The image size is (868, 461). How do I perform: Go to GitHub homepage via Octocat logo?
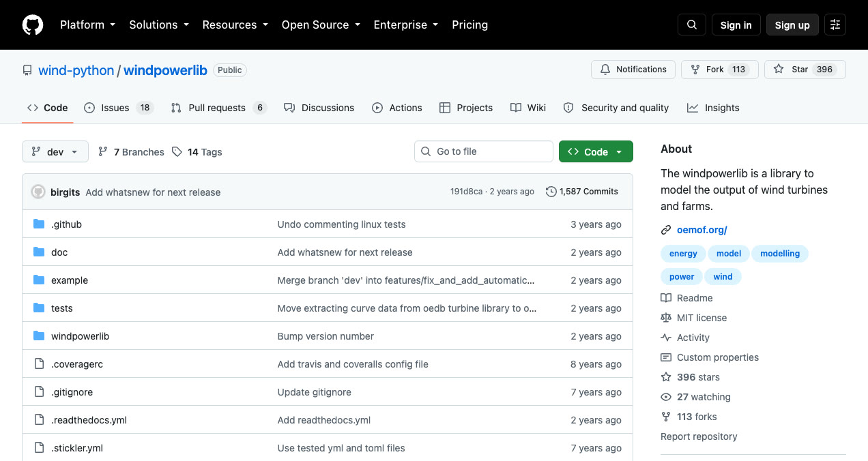33,25
